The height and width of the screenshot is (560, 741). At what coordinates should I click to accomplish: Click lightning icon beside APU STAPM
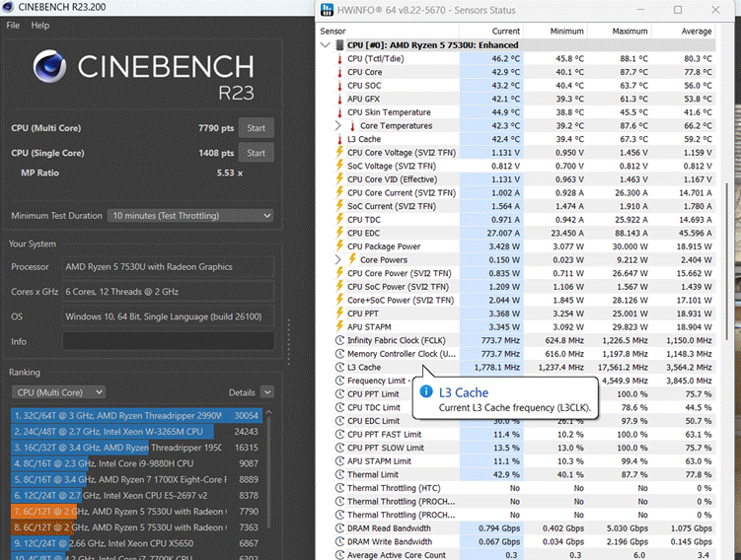pyautogui.click(x=339, y=326)
